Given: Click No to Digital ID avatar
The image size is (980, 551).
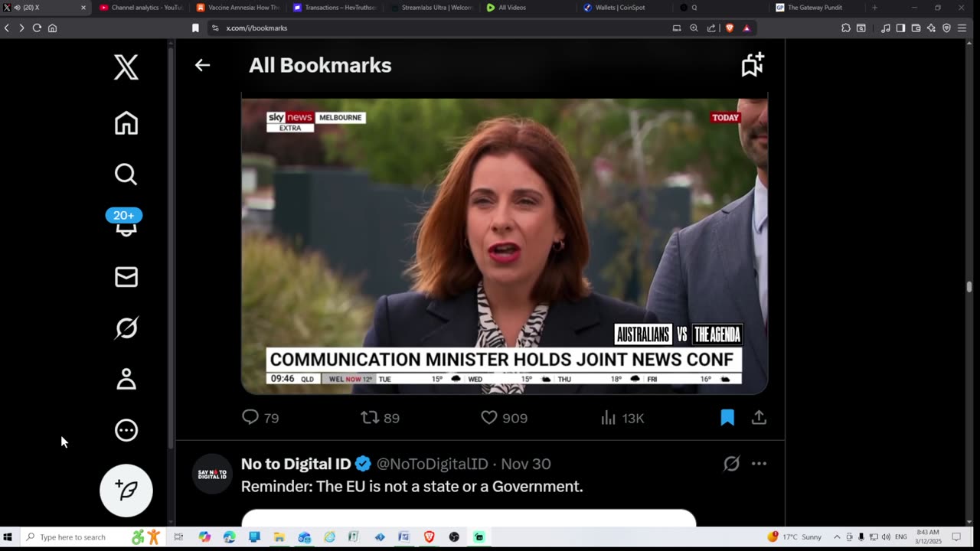Looking at the screenshot, I should click(x=211, y=474).
